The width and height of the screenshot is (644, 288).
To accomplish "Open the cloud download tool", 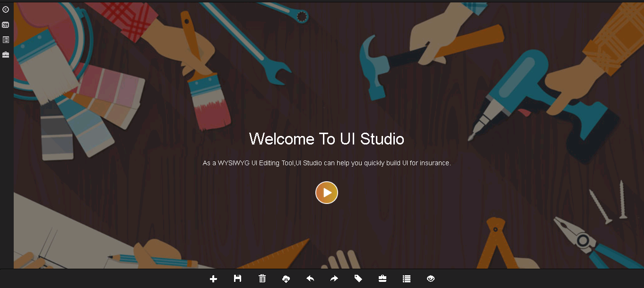I will pos(286,279).
